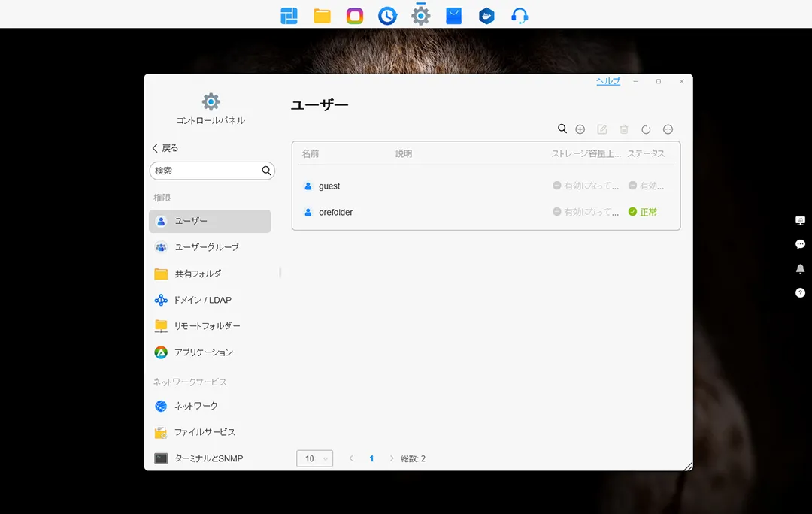The width and height of the screenshot is (812, 514).
Task: Click the add user plus icon
Action: [580, 129]
